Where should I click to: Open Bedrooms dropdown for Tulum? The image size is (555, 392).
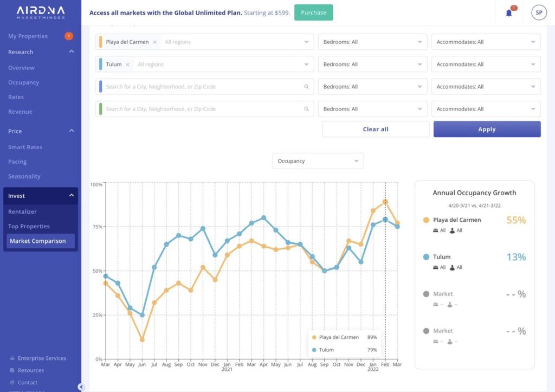click(x=373, y=65)
